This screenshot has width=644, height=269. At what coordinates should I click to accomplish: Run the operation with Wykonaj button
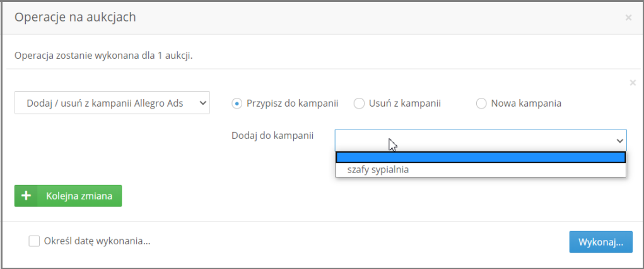coord(601,242)
